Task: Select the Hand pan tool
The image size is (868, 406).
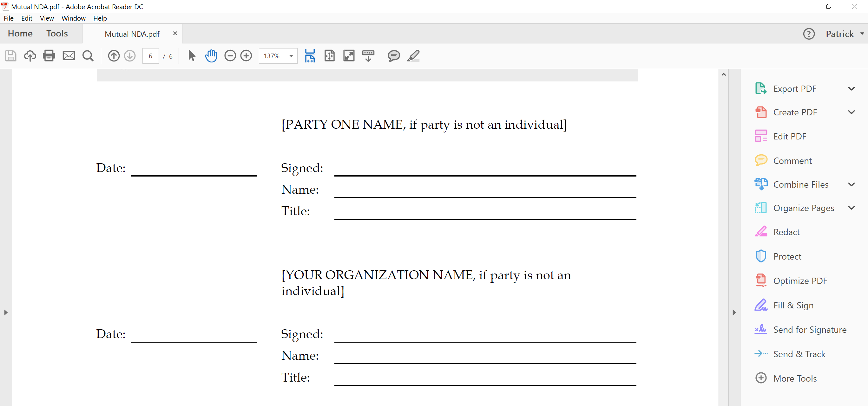Action: pos(211,56)
